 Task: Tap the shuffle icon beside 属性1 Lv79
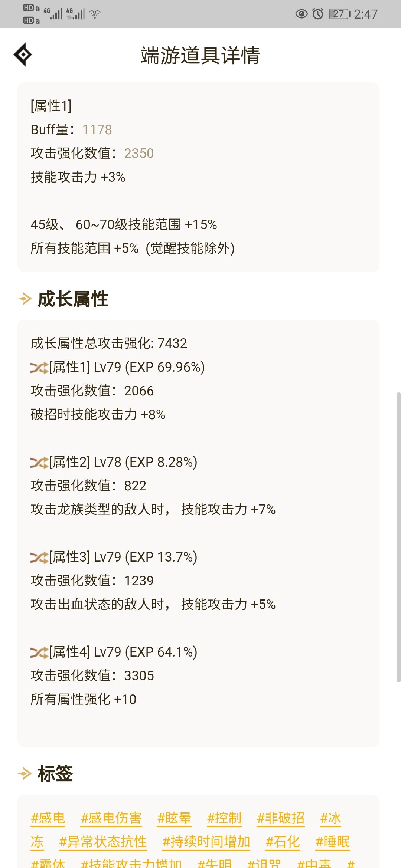tap(39, 368)
